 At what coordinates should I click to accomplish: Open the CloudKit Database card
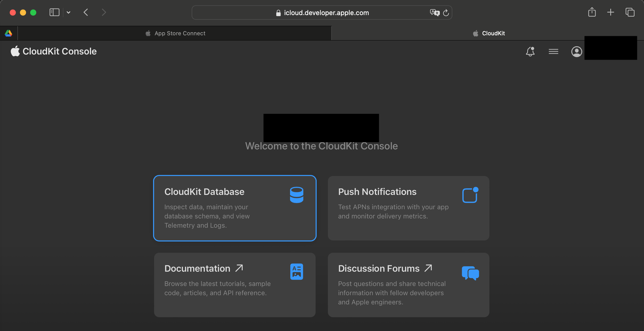click(x=235, y=208)
